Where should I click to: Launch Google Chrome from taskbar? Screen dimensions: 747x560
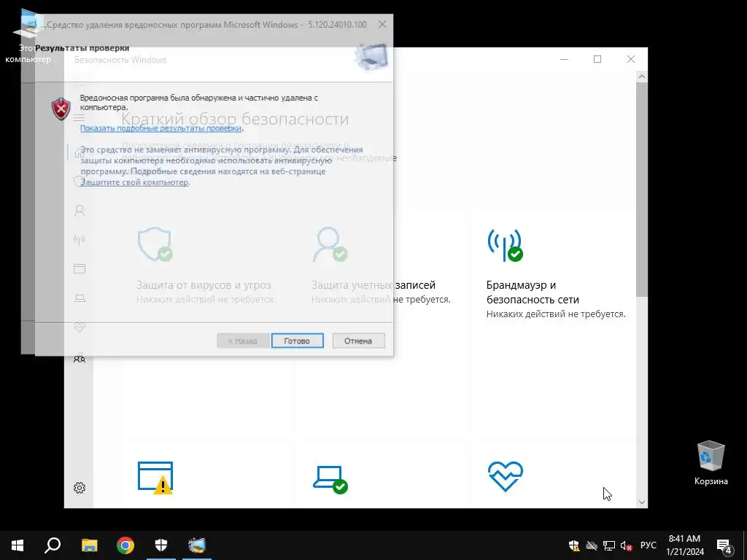click(x=125, y=545)
